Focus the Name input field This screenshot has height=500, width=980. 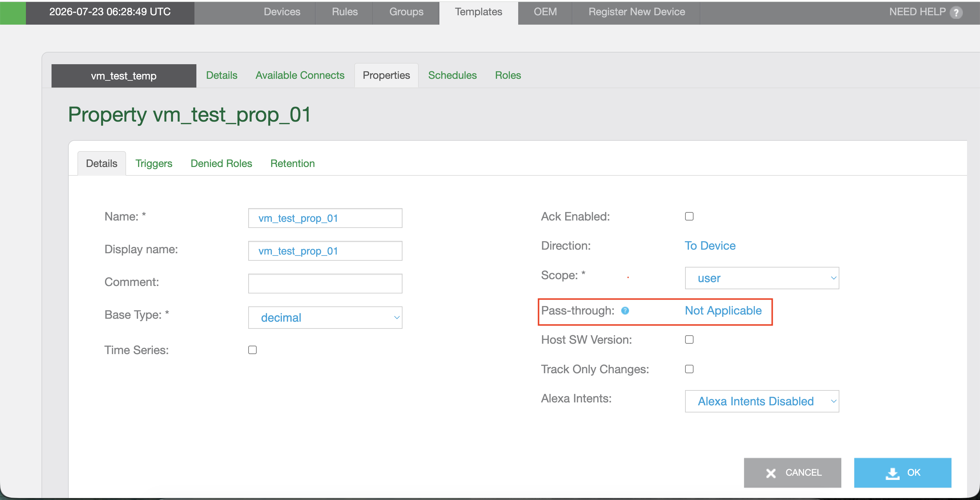click(x=325, y=218)
